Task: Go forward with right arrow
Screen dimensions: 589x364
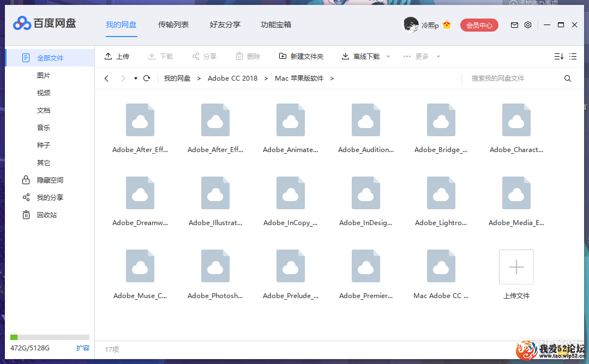Action: pyautogui.click(x=123, y=78)
